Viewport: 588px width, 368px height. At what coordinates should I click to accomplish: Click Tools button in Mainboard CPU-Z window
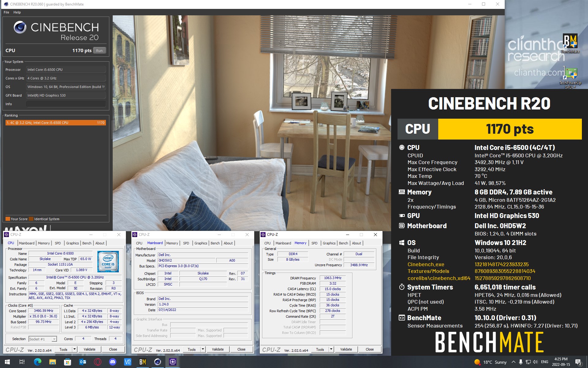click(x=192, y=349)
